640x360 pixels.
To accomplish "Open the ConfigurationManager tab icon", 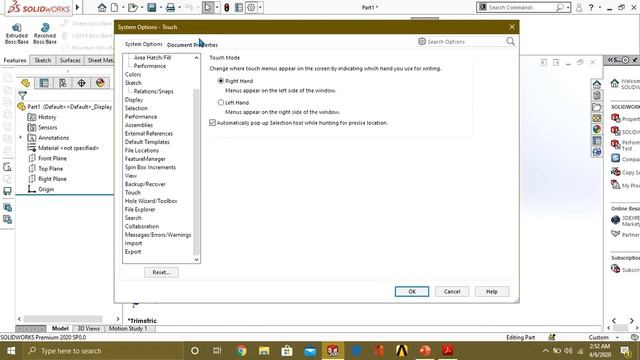I will 62,83.
